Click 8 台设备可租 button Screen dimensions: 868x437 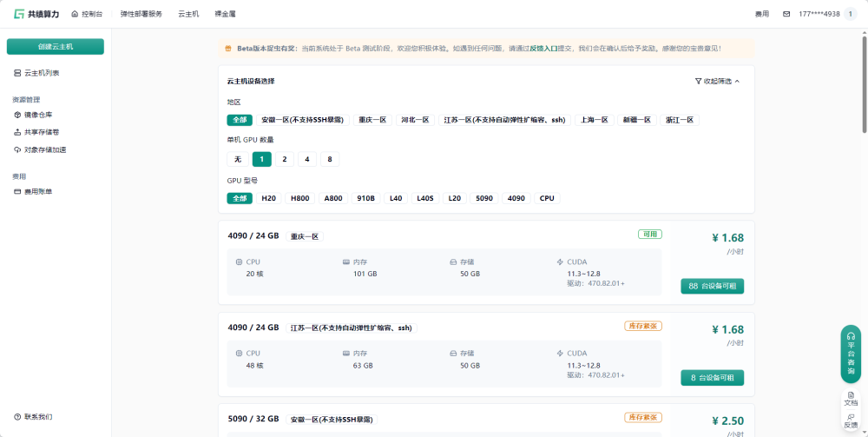tap(712, 378)
